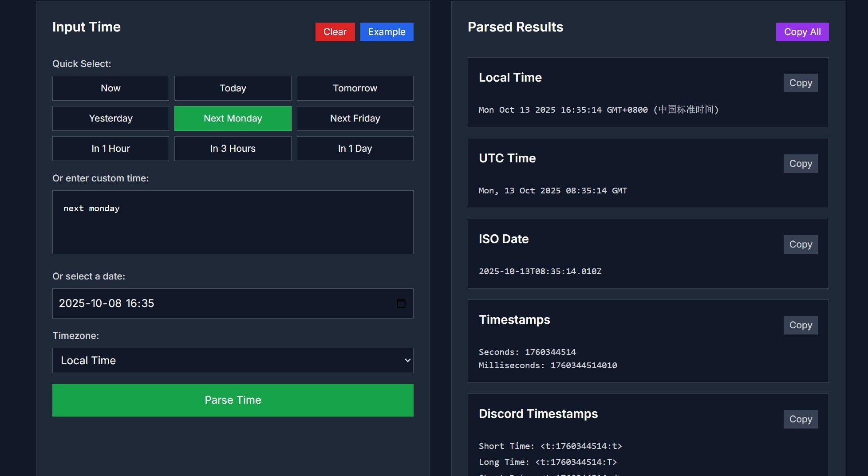Choose the Today quick select
This screenshot has height=476, width=868.
pos(233,88)
